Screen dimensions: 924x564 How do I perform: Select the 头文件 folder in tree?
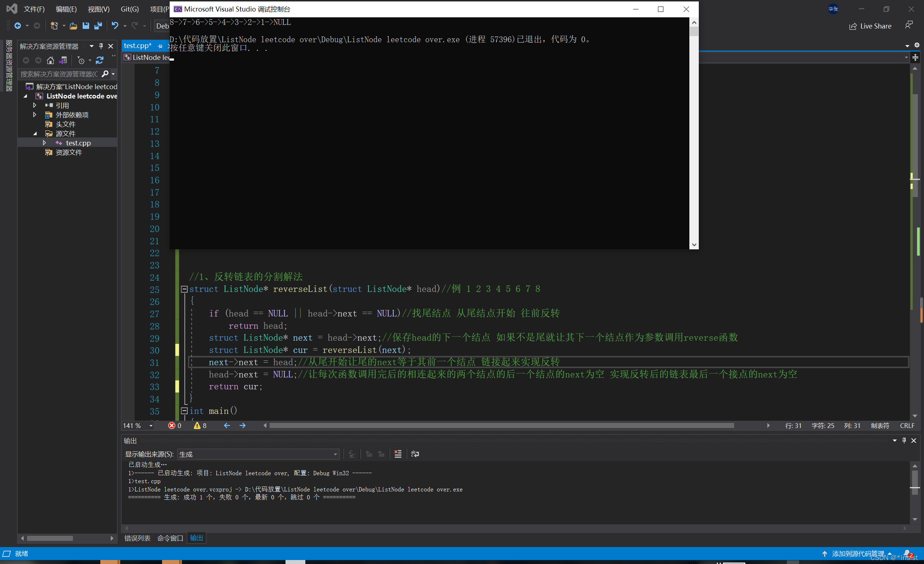66,124
